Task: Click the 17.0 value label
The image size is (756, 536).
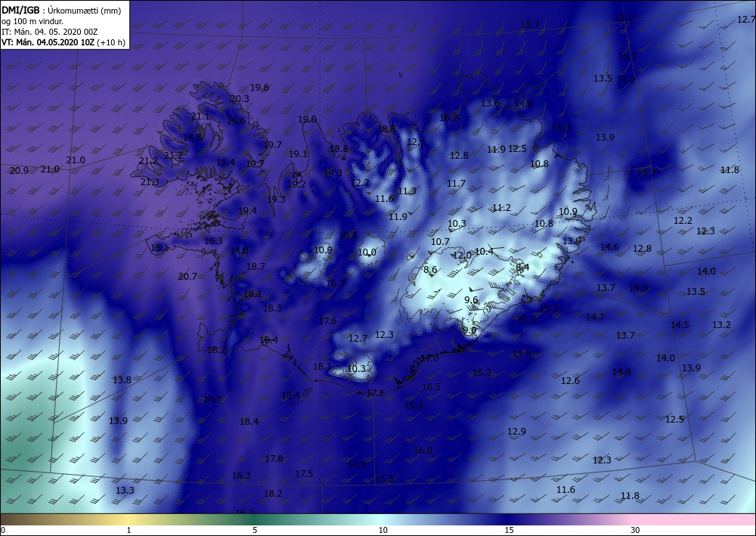Action: tap(429, 358)
